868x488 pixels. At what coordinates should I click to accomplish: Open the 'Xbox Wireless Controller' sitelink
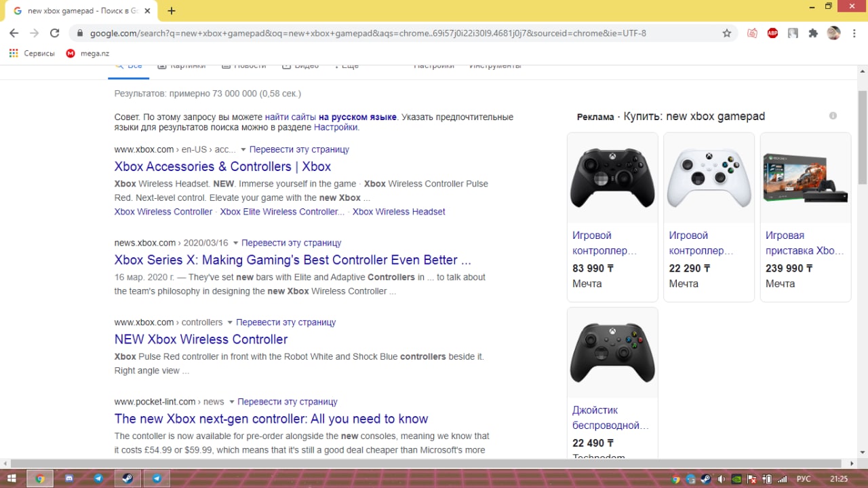click(x=163, y=212)
